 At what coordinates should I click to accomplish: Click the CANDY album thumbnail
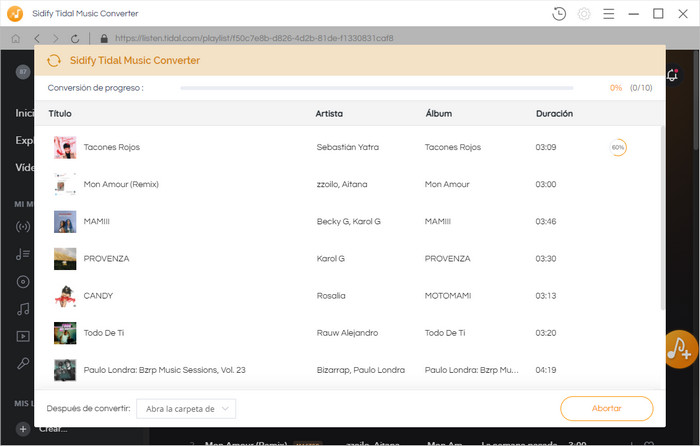pos(65,296)
